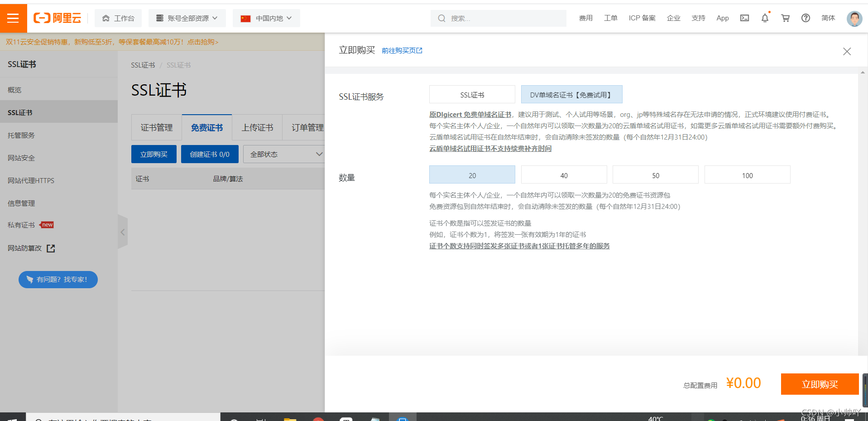Click the orange 立即购买 button at bottom
The height and width of the screenshot is (421, 868).
pos(820,384)
